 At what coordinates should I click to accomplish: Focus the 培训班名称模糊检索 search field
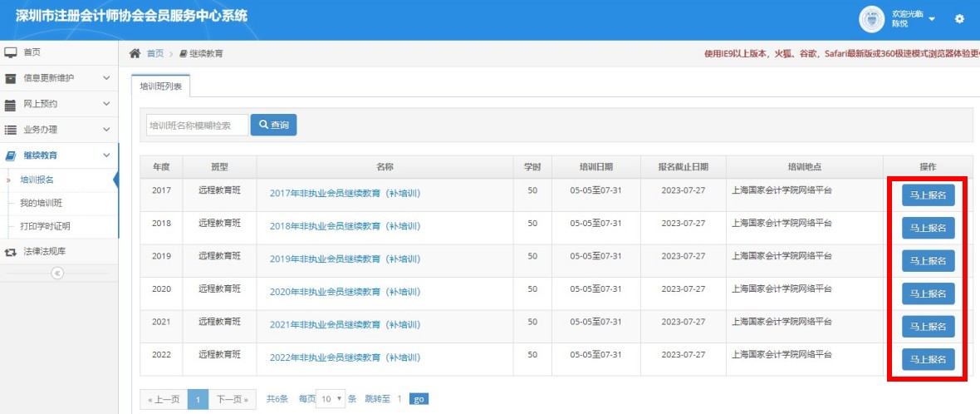197,125
